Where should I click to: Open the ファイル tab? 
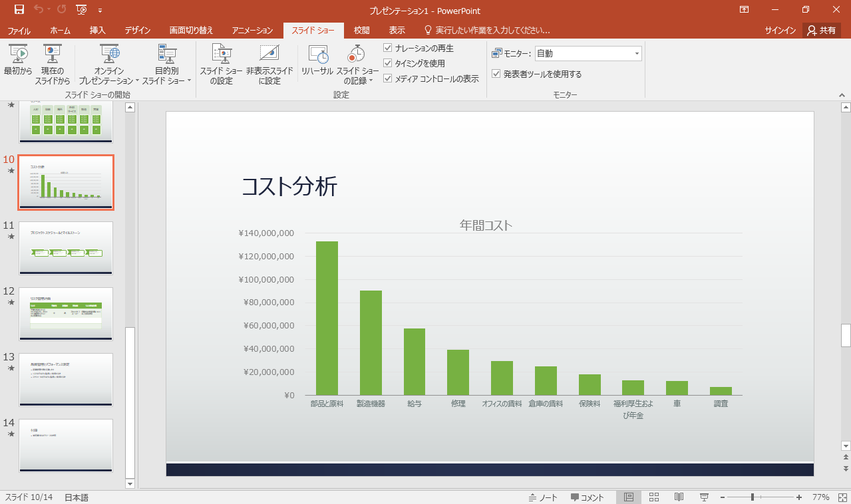click(19, 30)
